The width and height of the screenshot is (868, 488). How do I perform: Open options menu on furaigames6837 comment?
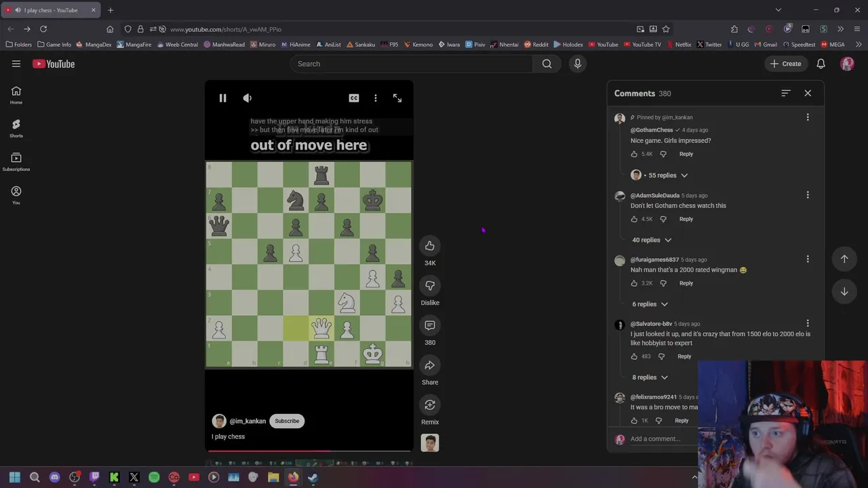click(808, 259)
